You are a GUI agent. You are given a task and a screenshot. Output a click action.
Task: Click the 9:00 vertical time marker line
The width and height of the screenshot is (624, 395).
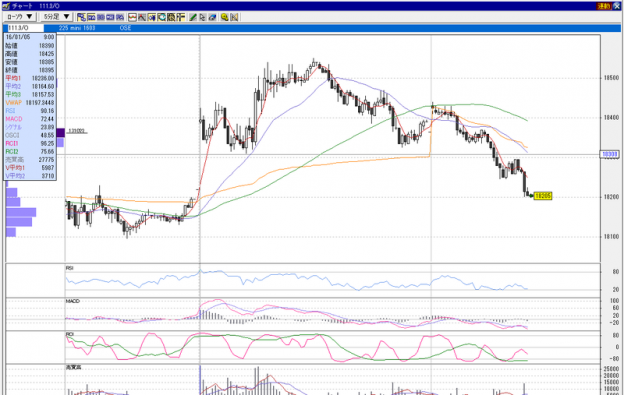[x=200, y=148]
